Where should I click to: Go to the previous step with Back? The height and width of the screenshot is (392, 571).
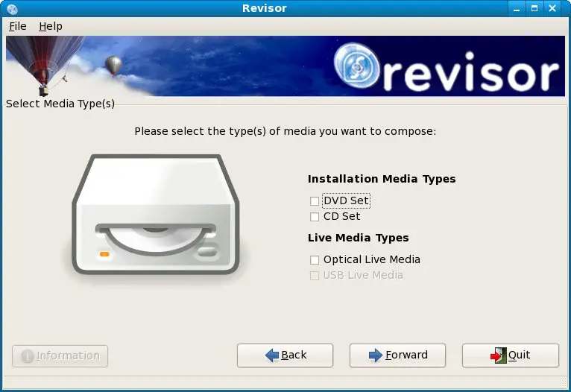[285, 355]
